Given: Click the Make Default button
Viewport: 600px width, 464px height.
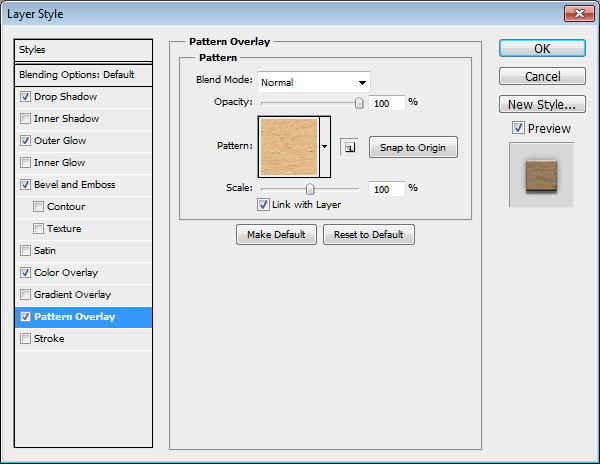Looking at the screenshot, I should (276, 234).
